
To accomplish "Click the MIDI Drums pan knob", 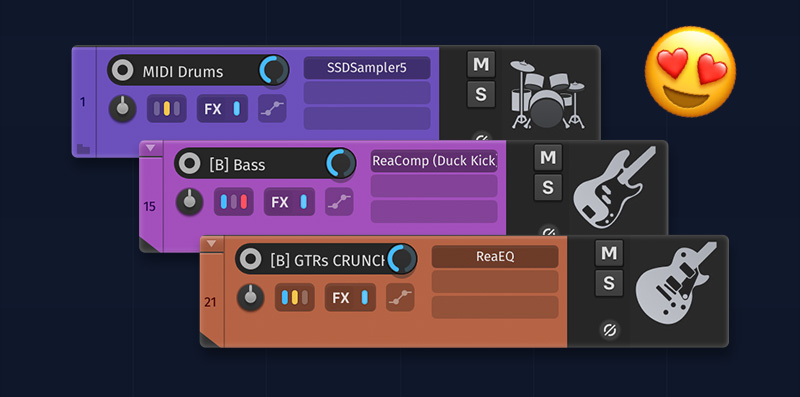I will click(x=122, y=108).
